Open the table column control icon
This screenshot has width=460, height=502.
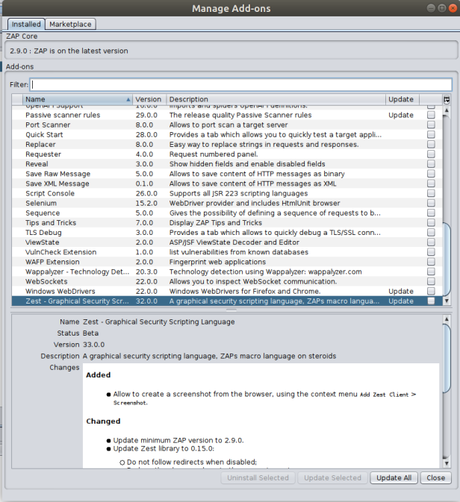[x=447, y=99]
